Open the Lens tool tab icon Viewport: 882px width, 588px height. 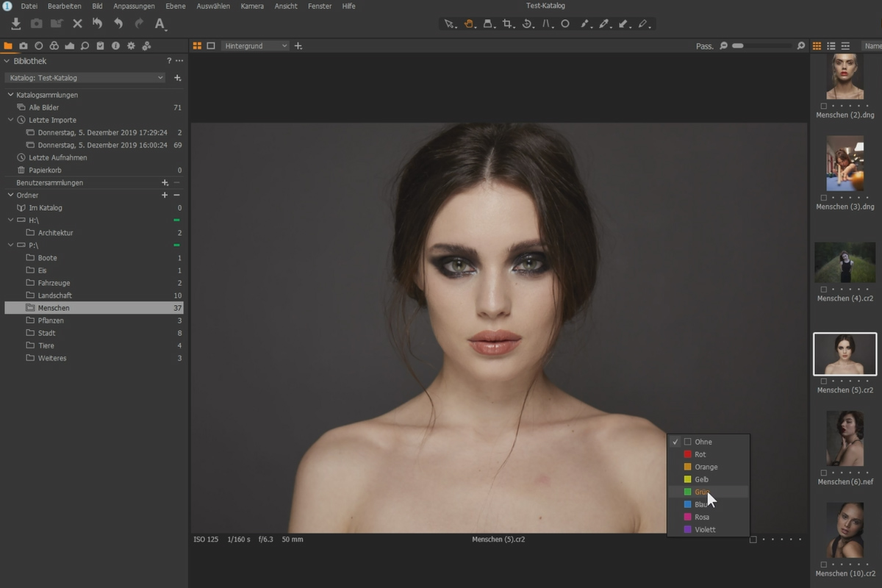coord(39,46)
